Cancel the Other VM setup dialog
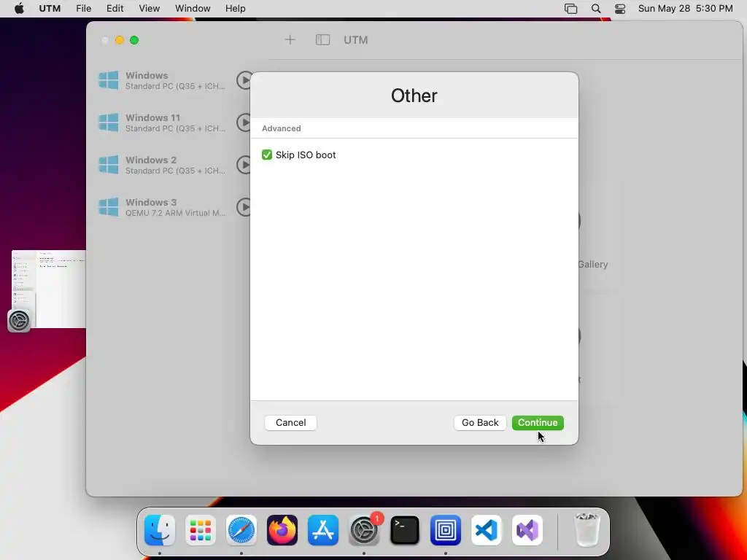 290,422
